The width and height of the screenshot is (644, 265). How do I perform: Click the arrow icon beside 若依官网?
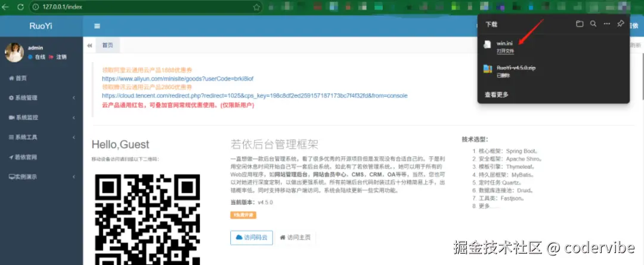tap(11, 157)
